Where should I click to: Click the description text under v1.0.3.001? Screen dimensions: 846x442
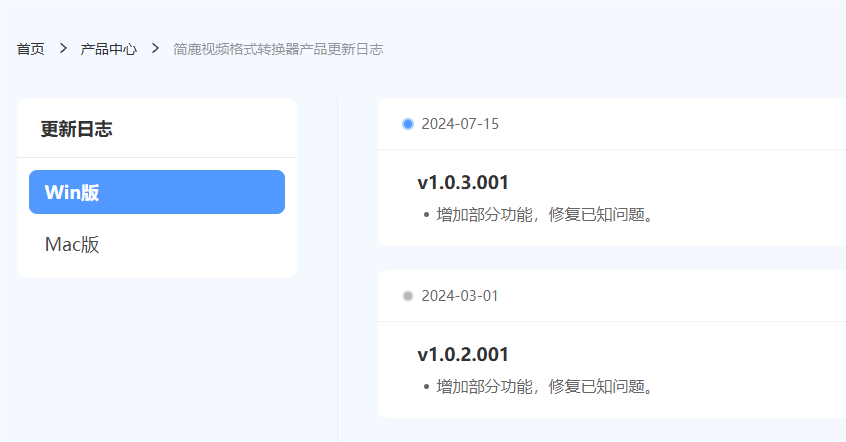(x=546, y=214)
